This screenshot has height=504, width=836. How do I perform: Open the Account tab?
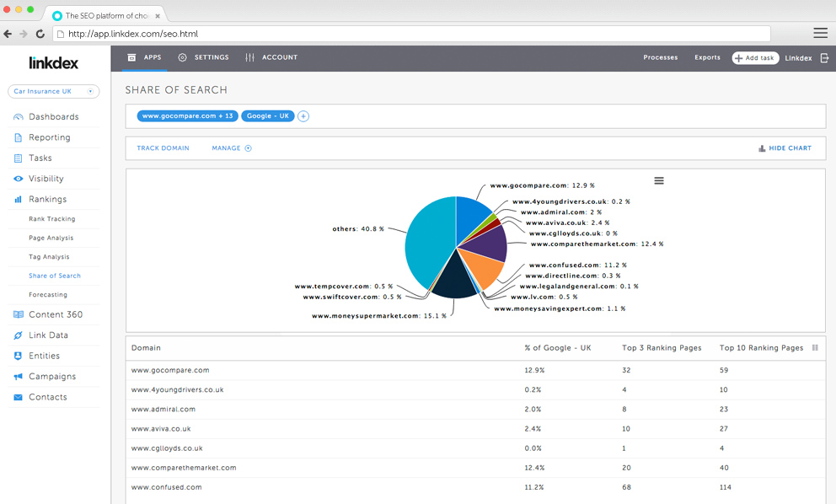pos(271,57)
